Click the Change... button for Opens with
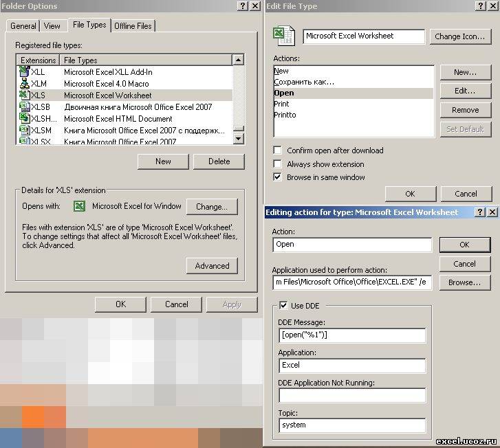The height and width of the screenshot is (448, 500). (212, 206)
